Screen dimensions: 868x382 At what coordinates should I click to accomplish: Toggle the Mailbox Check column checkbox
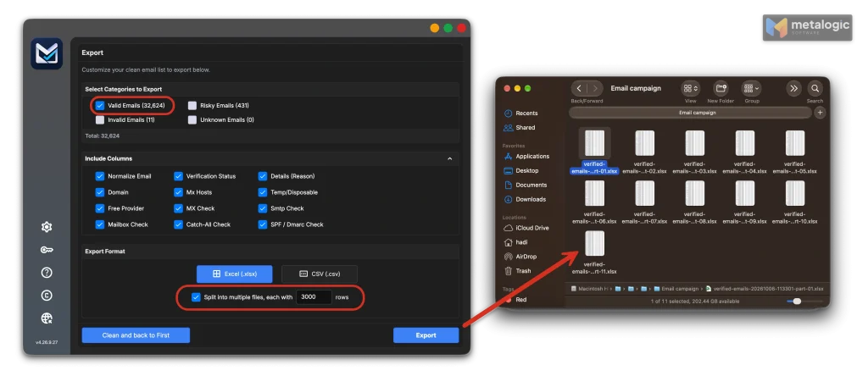100,224
